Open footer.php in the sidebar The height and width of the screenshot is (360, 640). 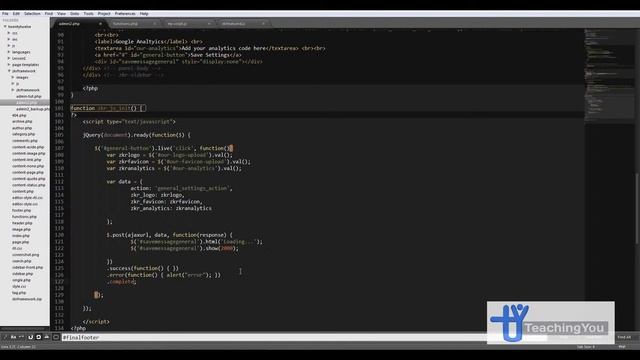22,210
